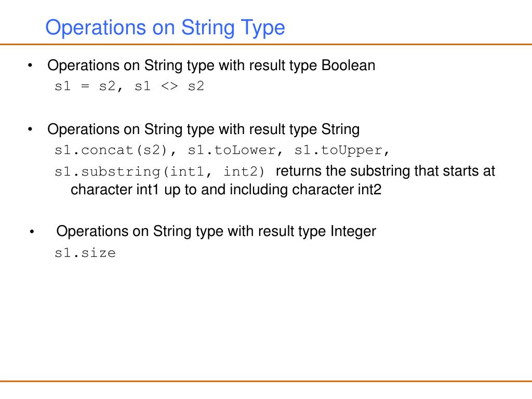Click the s1.toLower code text

tap(231, 150)
